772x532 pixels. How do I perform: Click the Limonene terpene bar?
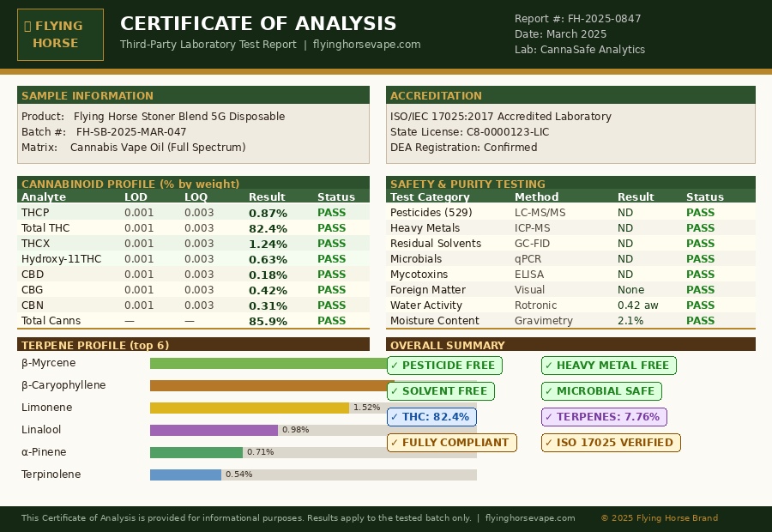pos(250,408)
